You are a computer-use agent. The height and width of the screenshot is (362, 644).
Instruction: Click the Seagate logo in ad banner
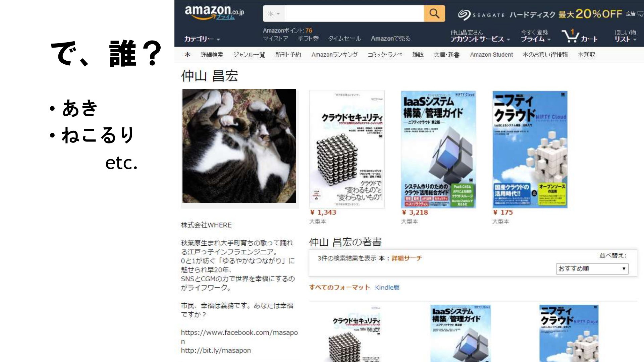pos(481,14)
